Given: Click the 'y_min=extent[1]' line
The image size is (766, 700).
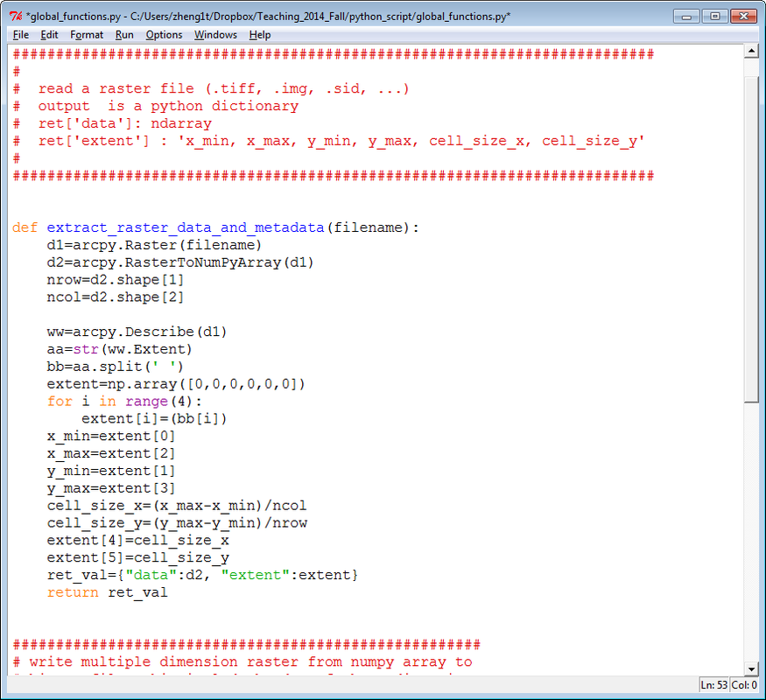Looking at the screenshot, I should point(111,471).
